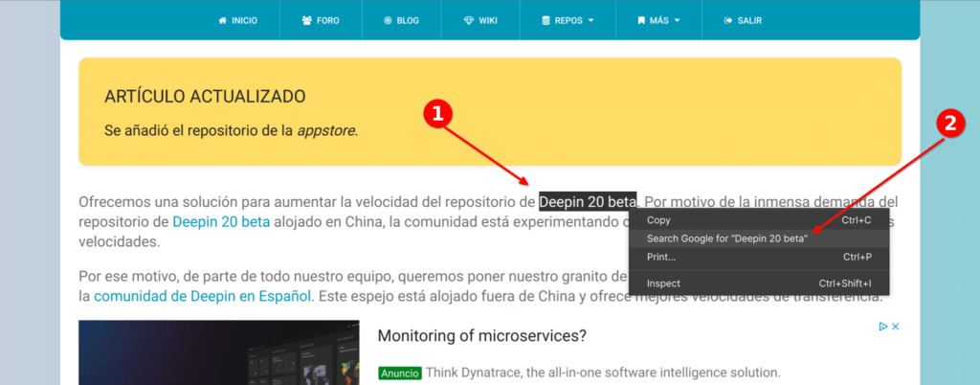Open the blue Deepin 20 beta link
This screenshot has width=980, height=385.
click(221, 222)
